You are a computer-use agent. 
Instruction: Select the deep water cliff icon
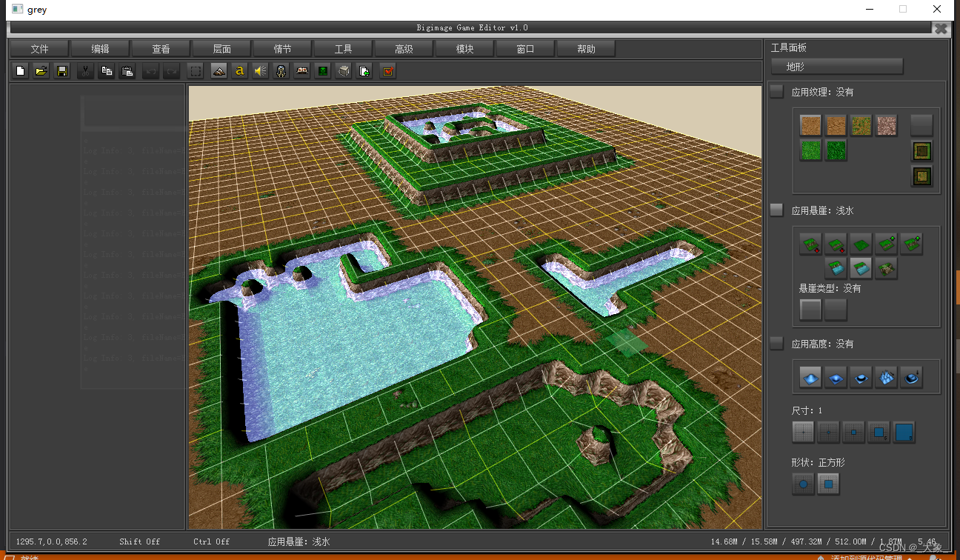pos(836,268)
